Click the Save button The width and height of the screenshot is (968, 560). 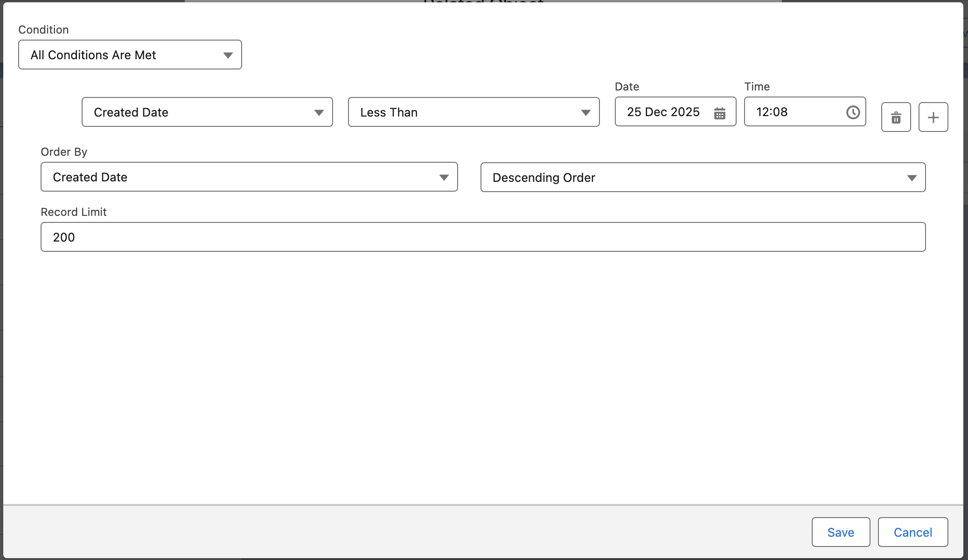pos(841,532)
